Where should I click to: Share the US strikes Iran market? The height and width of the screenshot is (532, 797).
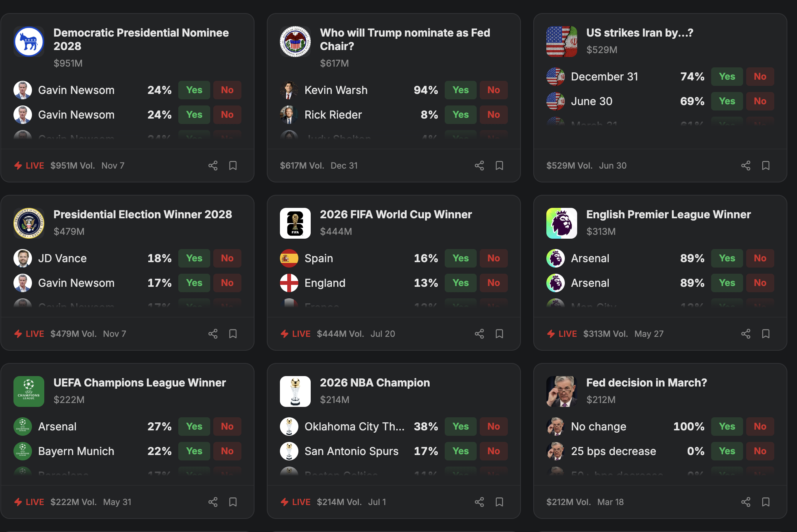pos(746,166)
